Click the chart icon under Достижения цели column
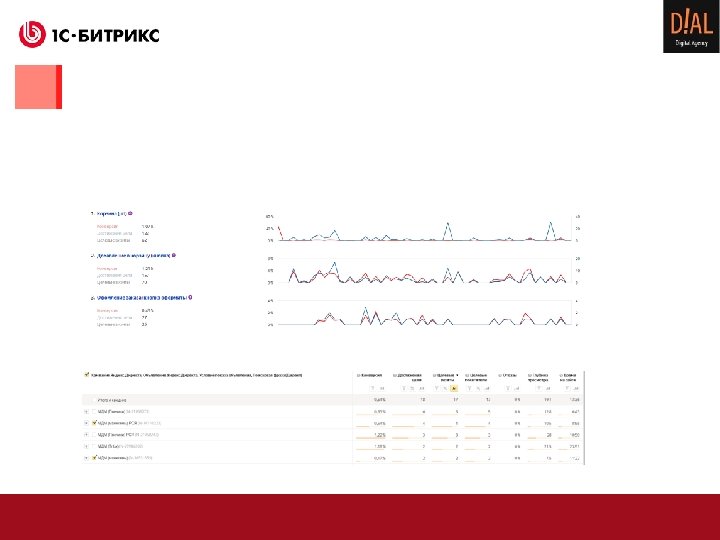This screenshot has width=720, height=540. pos(422,388)
